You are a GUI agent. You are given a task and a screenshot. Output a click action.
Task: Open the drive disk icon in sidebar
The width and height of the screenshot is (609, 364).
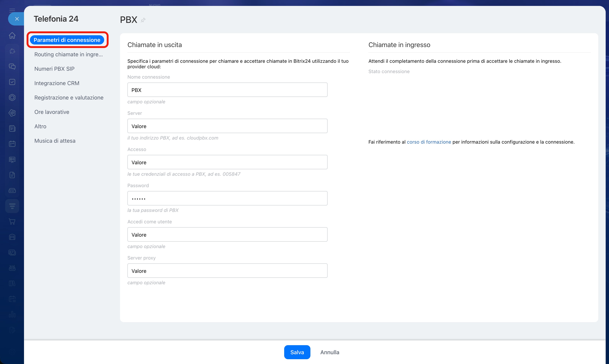(12, 191)
